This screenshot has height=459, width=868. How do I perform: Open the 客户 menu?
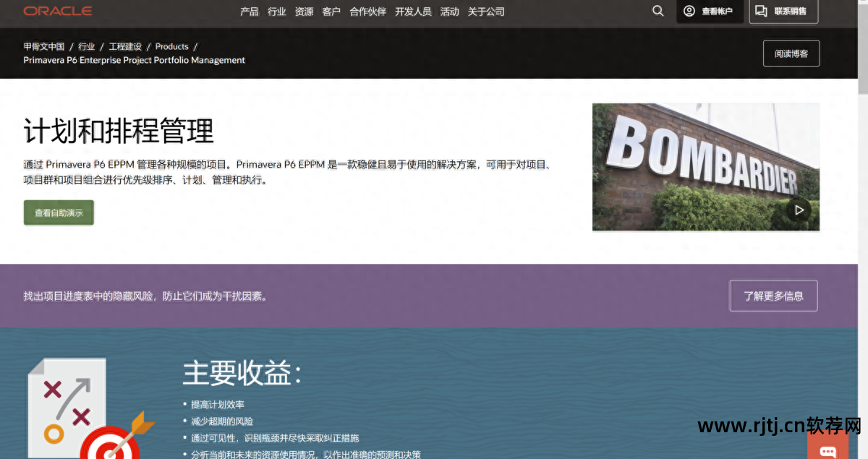[x=331, y=11]
